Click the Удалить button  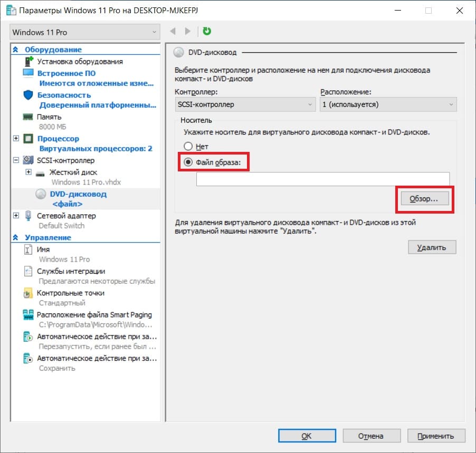coord(432,247)
